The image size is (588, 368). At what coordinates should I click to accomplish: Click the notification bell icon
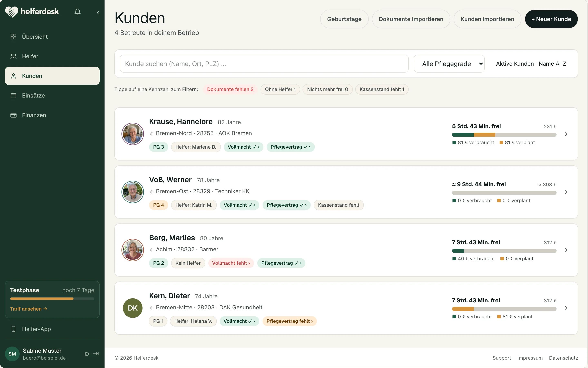click(78, 12)
